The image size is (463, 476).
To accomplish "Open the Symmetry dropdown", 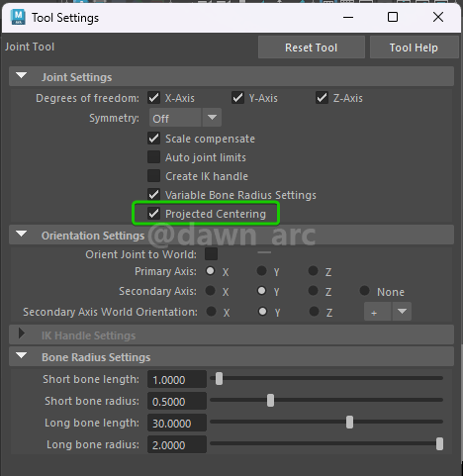I will pos(185,118).
